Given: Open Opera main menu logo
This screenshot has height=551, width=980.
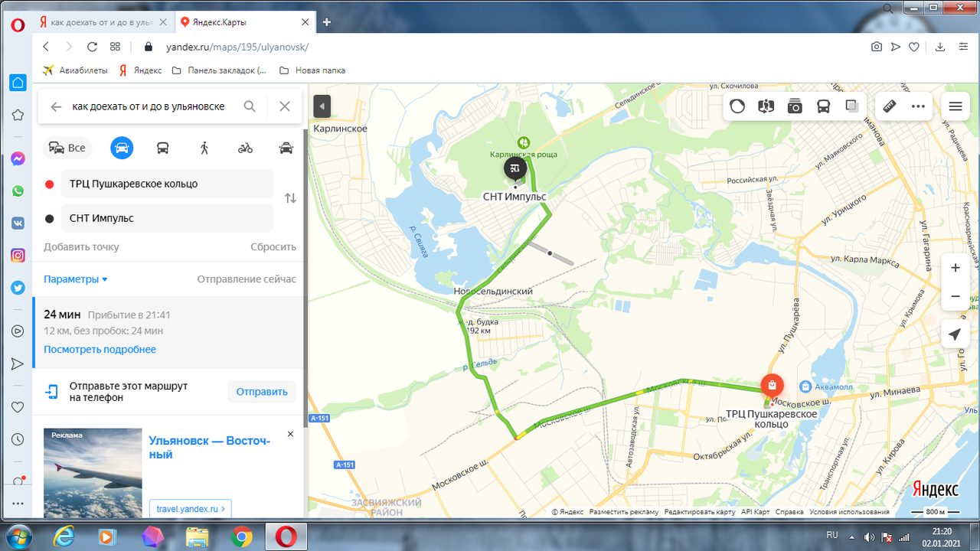Looking at the screenshot, I should [x=18, y=24].
